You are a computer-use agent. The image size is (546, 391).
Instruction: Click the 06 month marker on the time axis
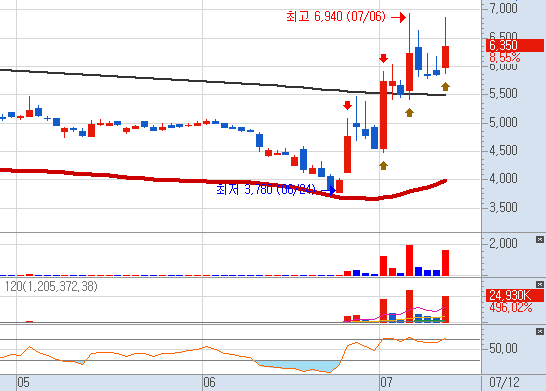(209, 383)
